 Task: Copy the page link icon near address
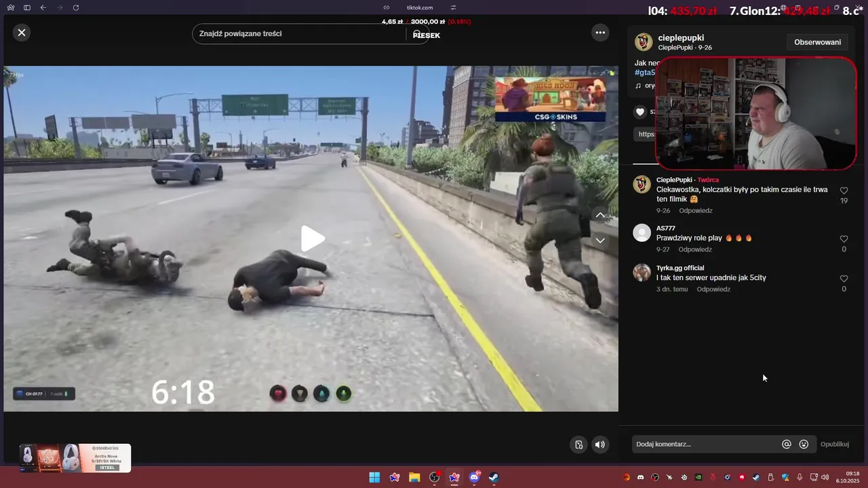point(387,7)
